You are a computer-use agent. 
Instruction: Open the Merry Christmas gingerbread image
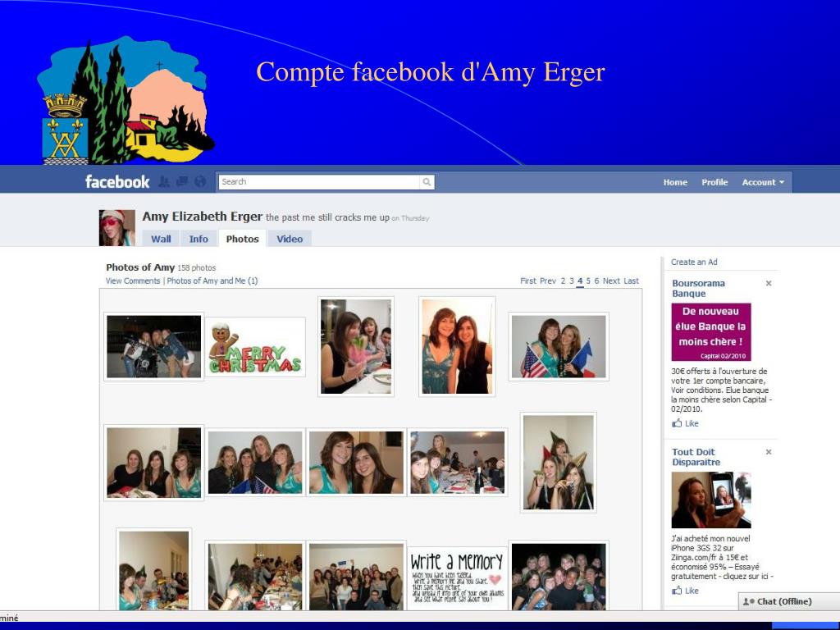[x=255, y=347]
